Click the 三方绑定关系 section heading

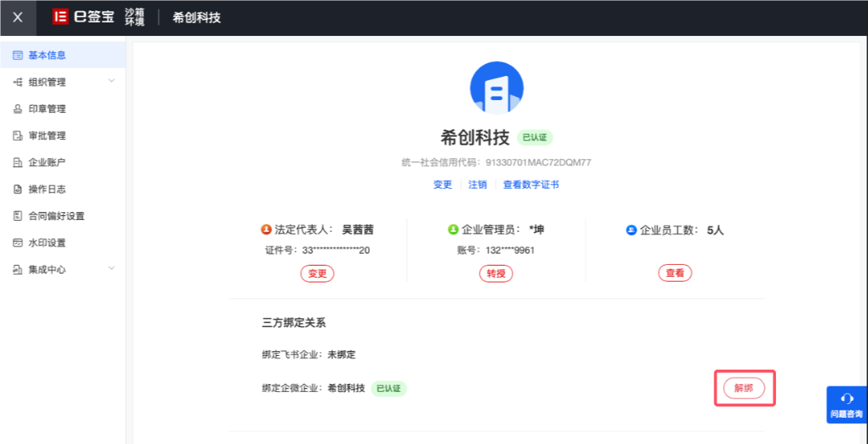pyautogui.click(x=294, y=323)
